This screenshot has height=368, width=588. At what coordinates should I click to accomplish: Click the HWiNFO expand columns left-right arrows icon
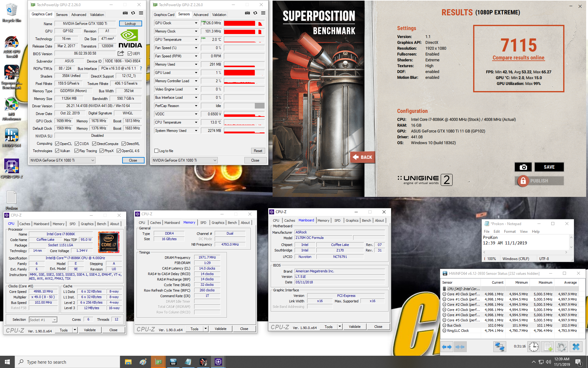tap(447, 347)
